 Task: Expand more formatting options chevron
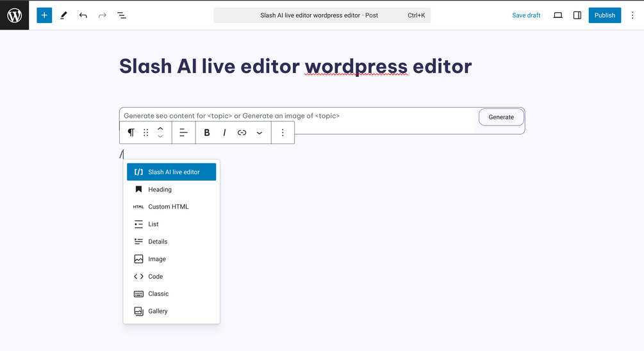[259, 133]
